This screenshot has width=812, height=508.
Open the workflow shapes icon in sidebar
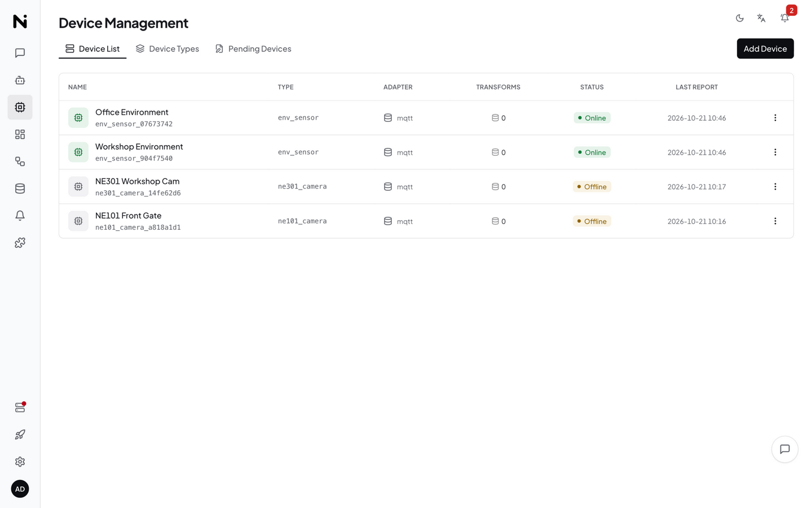20,161
